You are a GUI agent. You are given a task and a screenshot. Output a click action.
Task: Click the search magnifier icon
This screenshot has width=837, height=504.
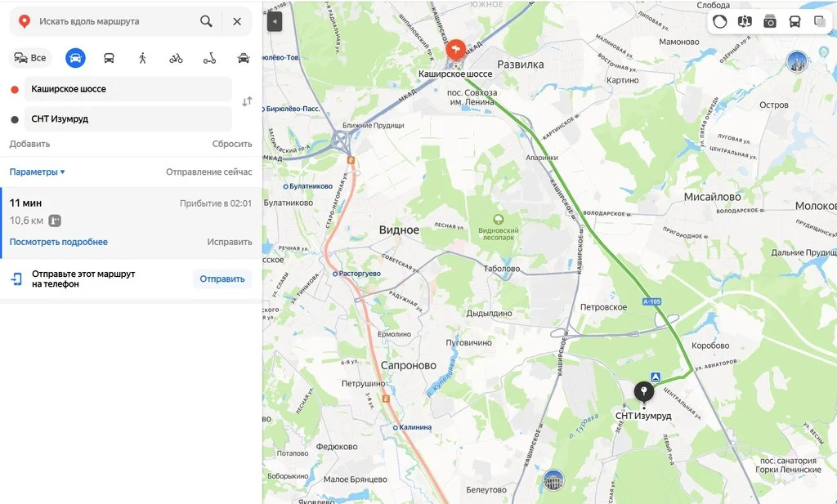coord(206,21)
